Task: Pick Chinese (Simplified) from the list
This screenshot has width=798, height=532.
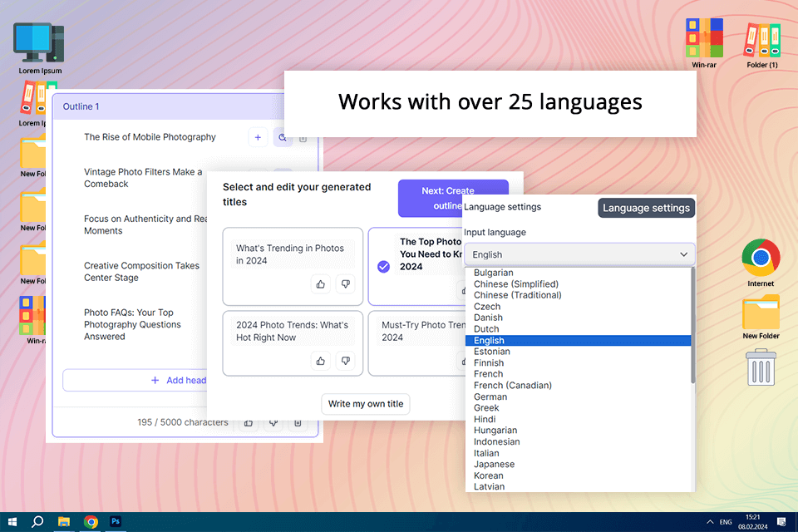Action: pyautogui.click(x=515, y=284)
